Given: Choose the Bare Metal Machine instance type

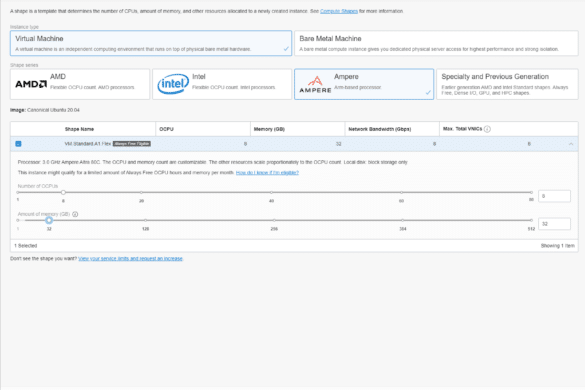Looking at the screenshot, I should coord(436,43).
